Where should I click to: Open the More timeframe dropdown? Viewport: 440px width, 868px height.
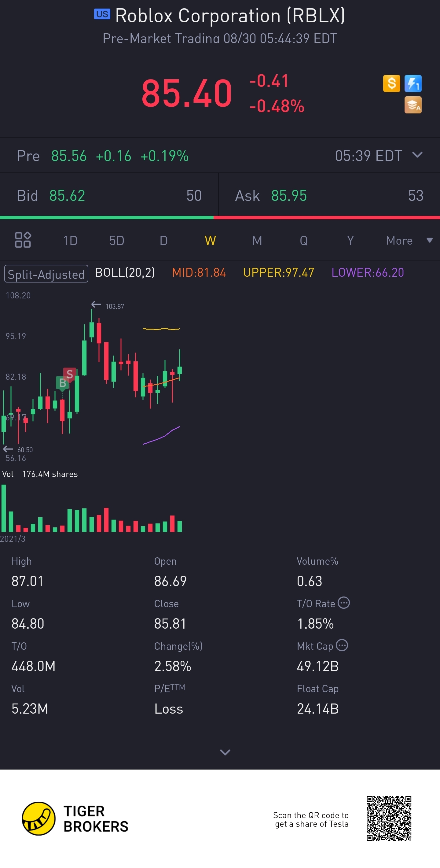[x=409, y=241]
